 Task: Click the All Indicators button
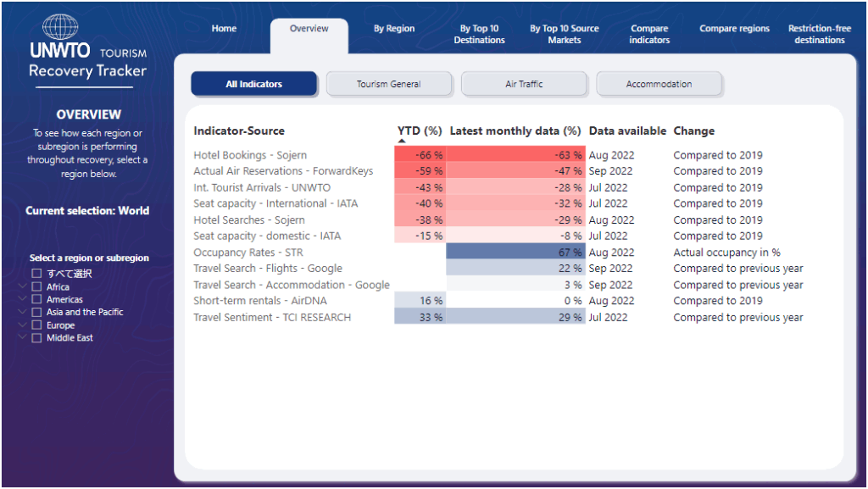[x=254, y=84]
